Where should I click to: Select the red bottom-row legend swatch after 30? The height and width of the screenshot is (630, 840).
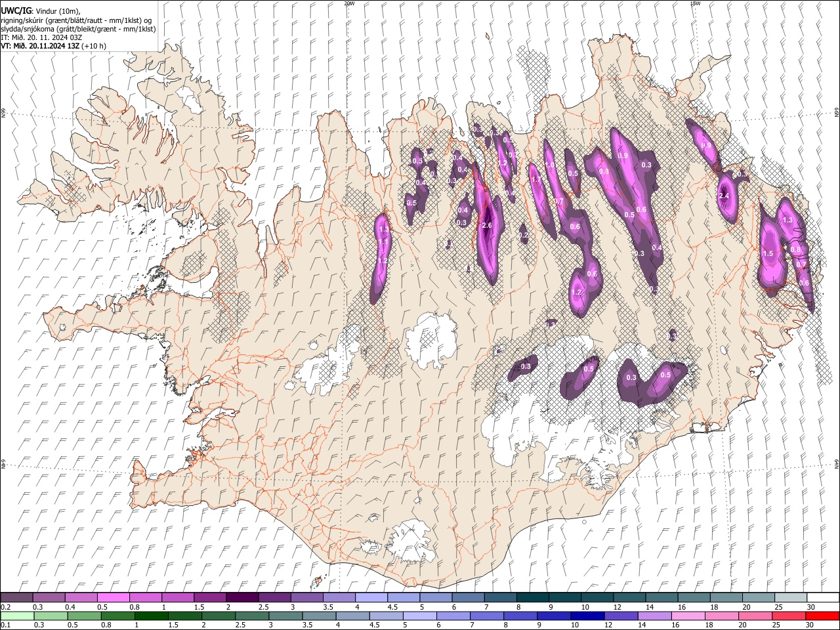coord(822,616)
